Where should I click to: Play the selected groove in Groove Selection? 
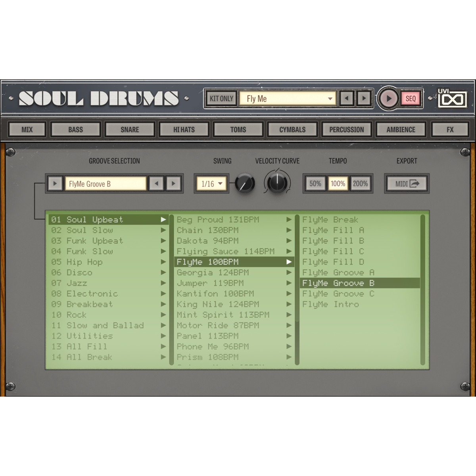pos(55,184)
